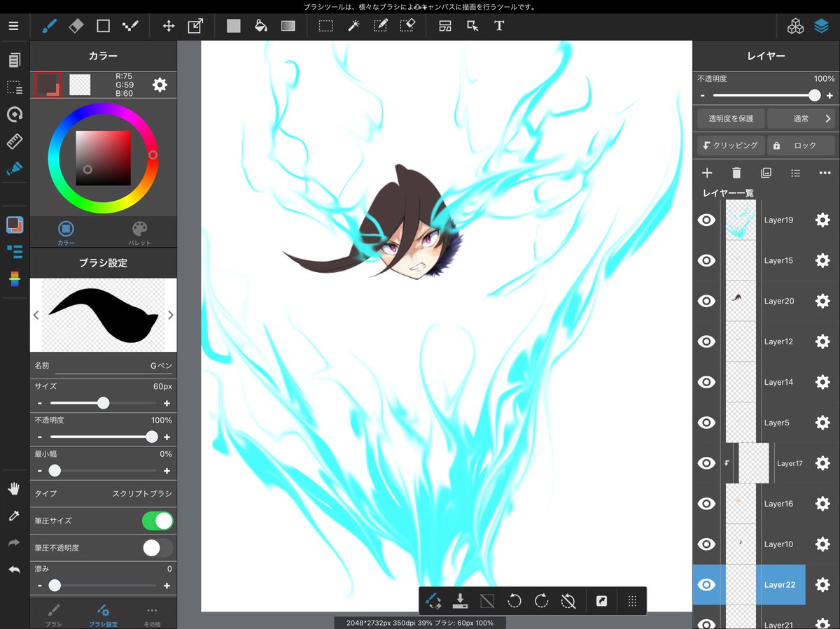
Task: Select the Brush tool in top toolbar
Action: click(49, 27)
